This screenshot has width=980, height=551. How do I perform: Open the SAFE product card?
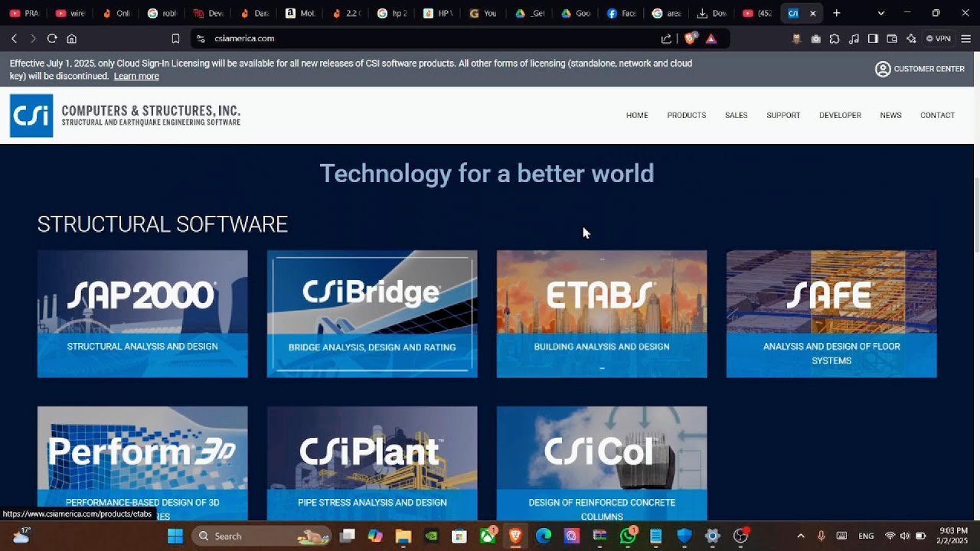click(831, 314)
